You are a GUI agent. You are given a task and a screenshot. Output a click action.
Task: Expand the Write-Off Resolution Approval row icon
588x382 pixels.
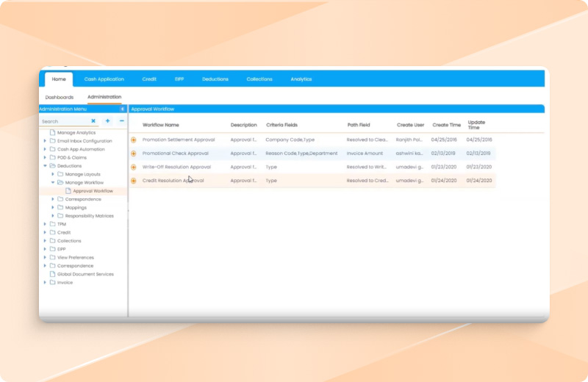tap(134, 167)
